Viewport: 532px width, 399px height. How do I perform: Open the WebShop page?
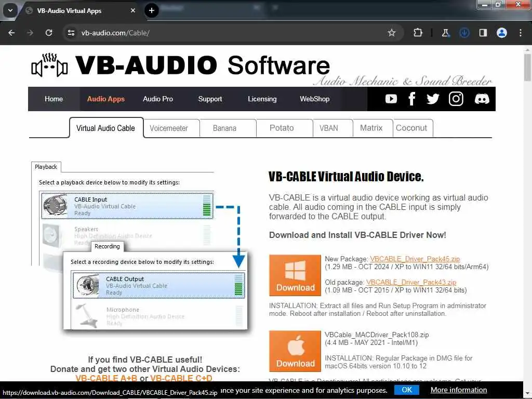pyautogui.click(x=314, y=99)
